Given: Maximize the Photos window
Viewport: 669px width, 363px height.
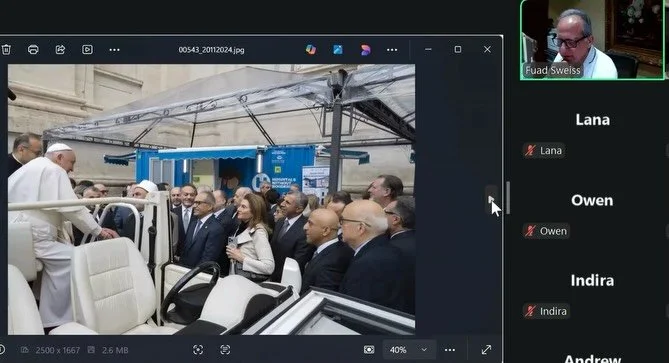Looking at the screenshot, I should tap(458, 49).
